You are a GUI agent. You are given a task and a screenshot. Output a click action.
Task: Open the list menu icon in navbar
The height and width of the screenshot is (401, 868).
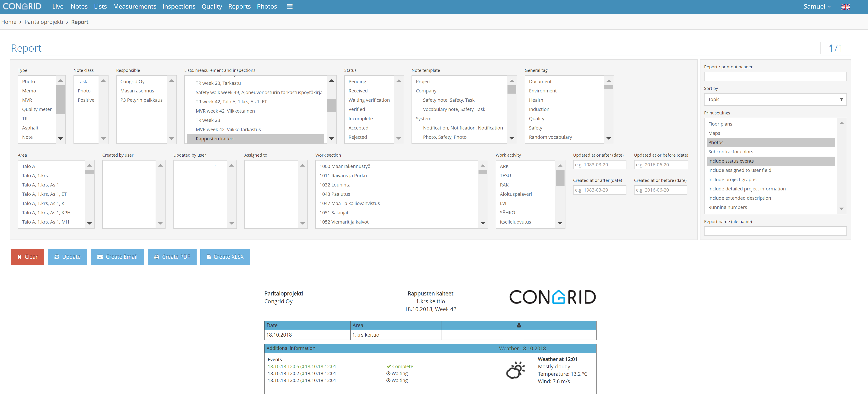pos(289,6)
